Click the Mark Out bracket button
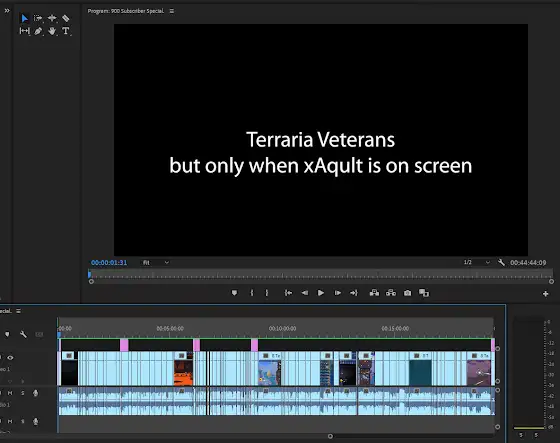 (266, 293)
